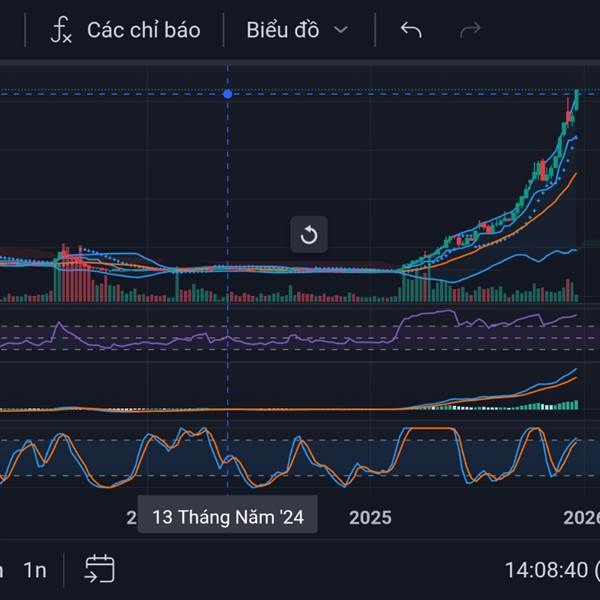
Task: Undo the last chart action
Action: [x=411, y=30]
